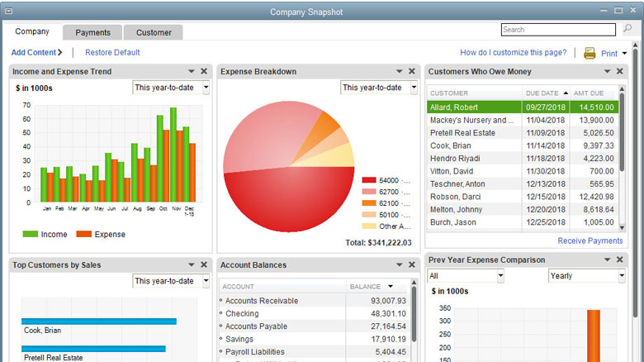Open How do I customize this page
Image resolution: width=644 pixels, height=362 pixels.
point(513,53)
